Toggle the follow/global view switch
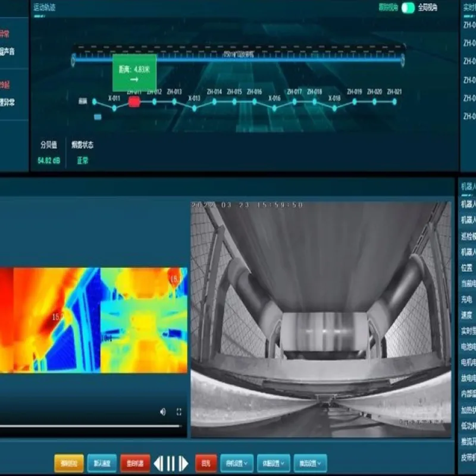 [408, 8]
